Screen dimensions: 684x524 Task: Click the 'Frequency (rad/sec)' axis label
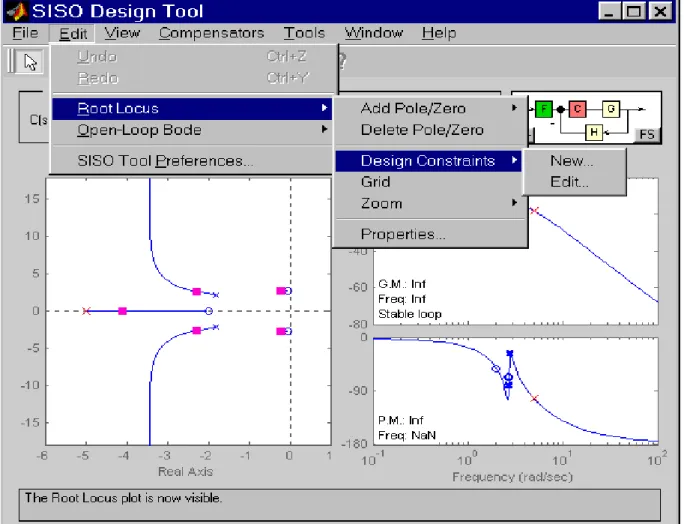point(512,477)
